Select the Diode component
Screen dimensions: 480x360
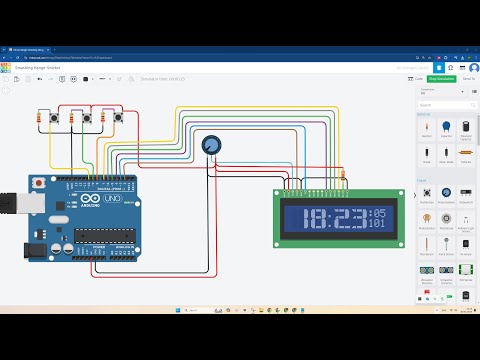click(427, 155)
